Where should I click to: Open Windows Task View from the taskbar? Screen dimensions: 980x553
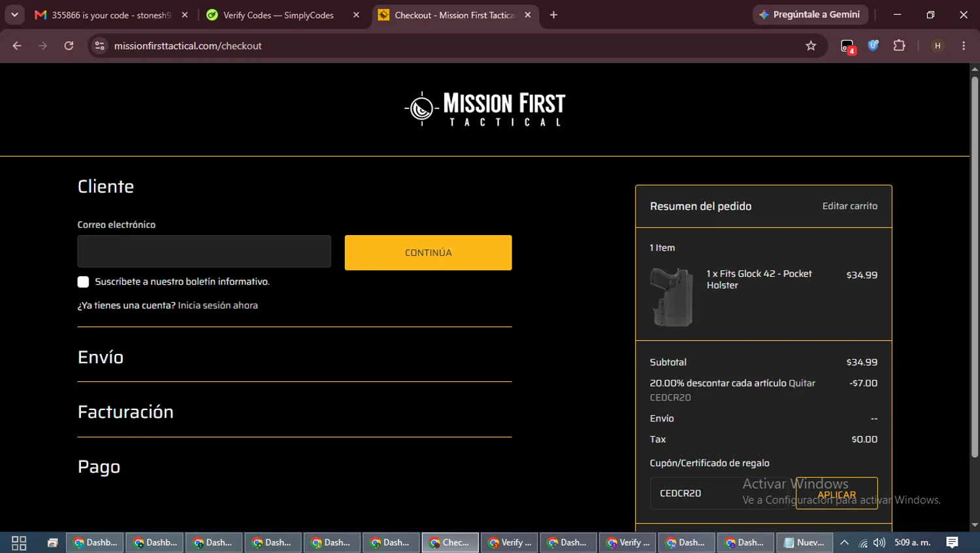tap(19, 543)
